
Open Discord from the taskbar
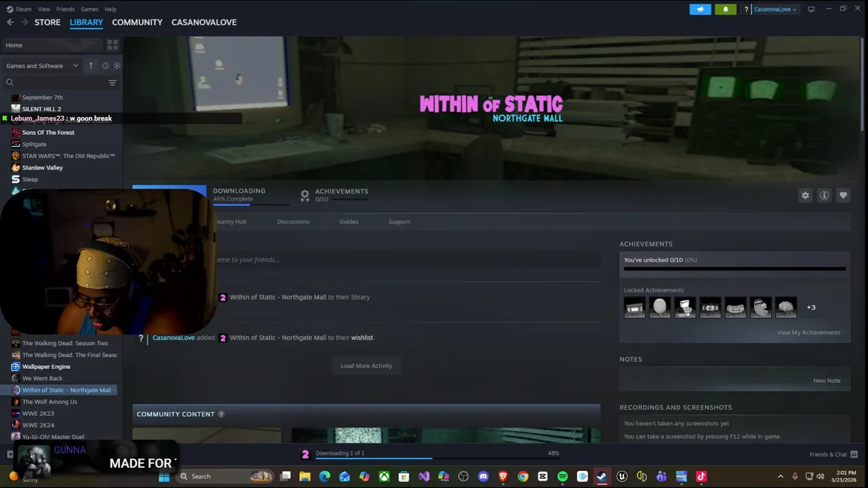pos(483,476)
